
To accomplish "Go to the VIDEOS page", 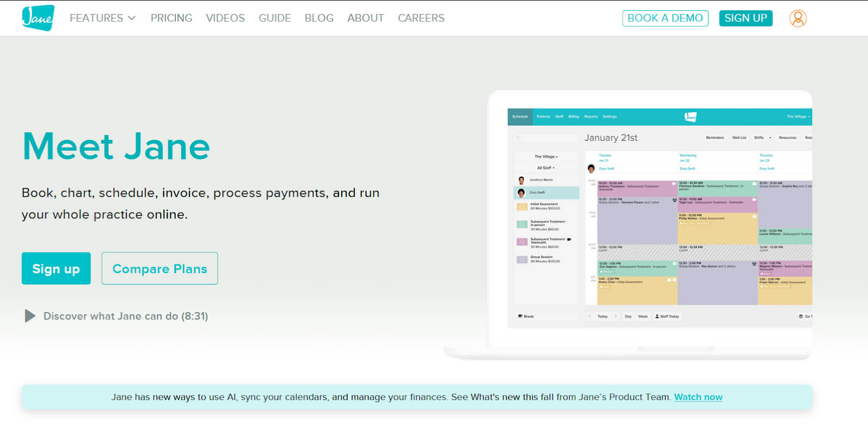I will [x=225, y=18].
